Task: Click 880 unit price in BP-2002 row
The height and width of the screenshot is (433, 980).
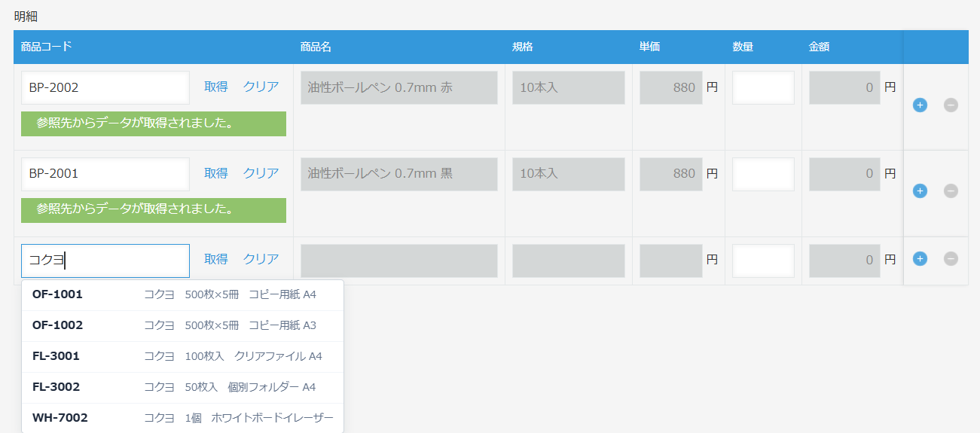Action: pos(671,87)
